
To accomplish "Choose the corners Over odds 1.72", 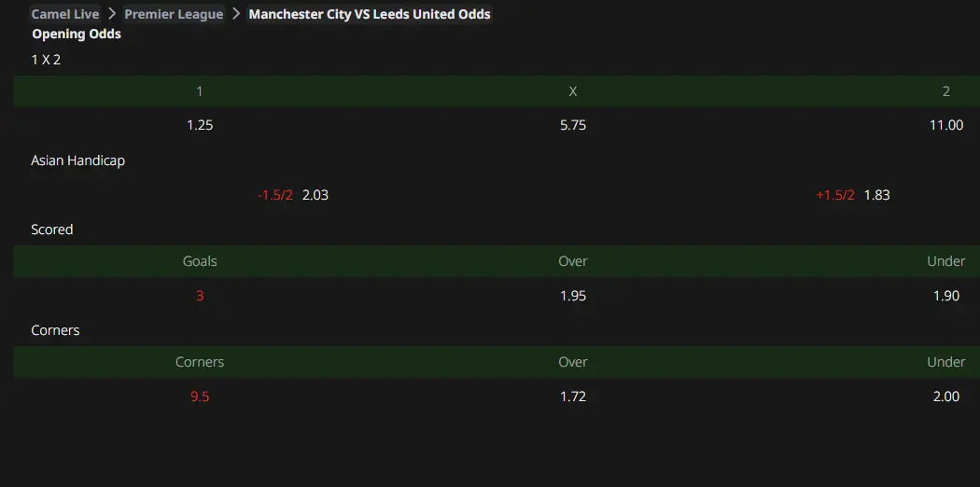I will [573, 397].
